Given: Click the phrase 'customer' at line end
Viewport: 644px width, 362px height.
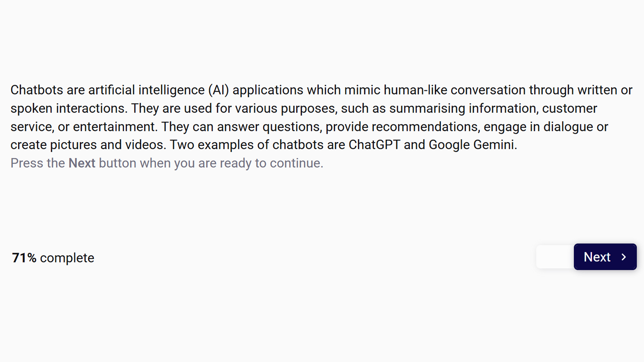Looking at the screenshot, I should point(570,108).
